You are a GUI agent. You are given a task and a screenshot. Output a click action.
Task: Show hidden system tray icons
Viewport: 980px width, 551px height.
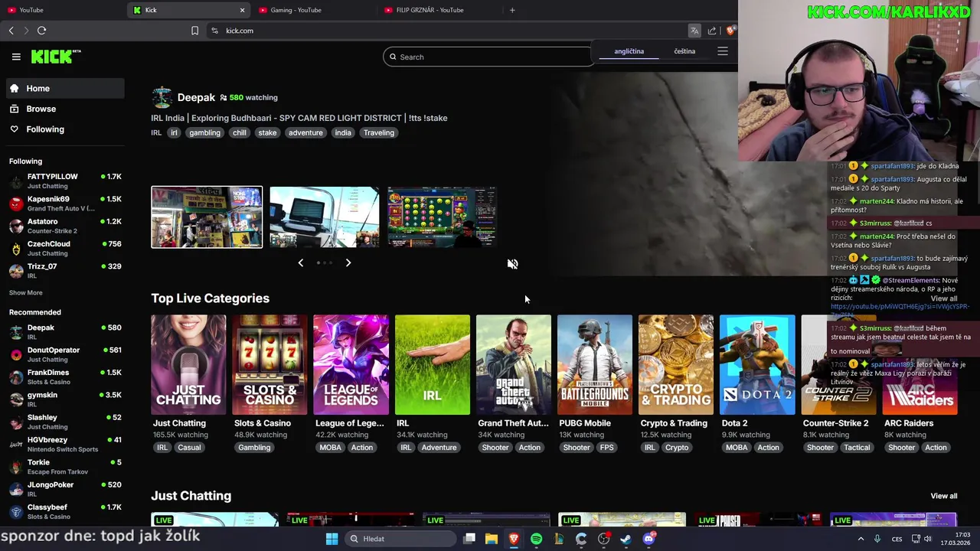(x=861, y=539)
